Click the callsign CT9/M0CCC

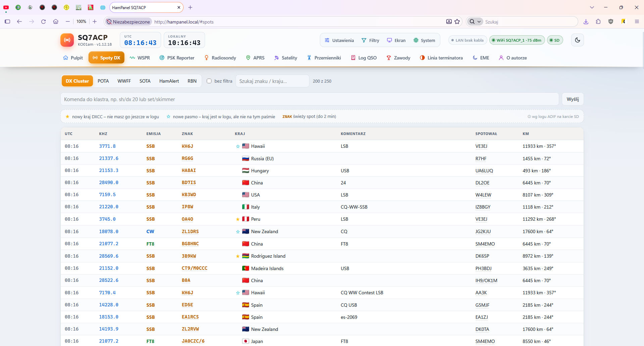tap(195, 268)
